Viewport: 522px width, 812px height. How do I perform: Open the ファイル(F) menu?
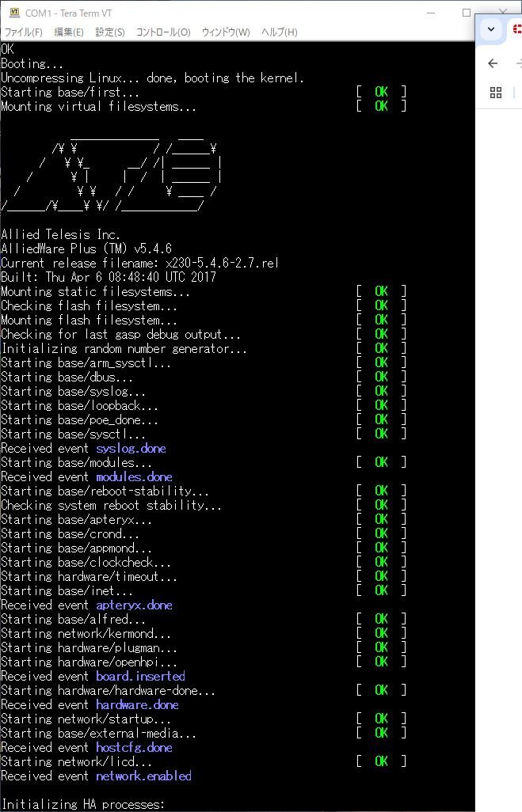(23, 32)
